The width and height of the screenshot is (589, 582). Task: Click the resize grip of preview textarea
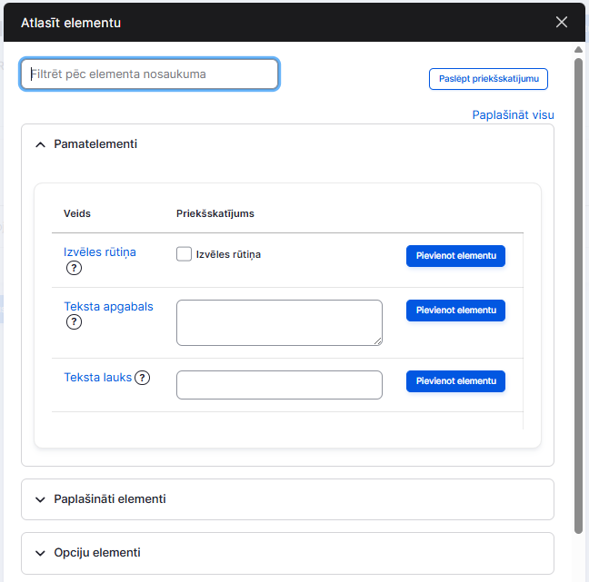point(378,341)
